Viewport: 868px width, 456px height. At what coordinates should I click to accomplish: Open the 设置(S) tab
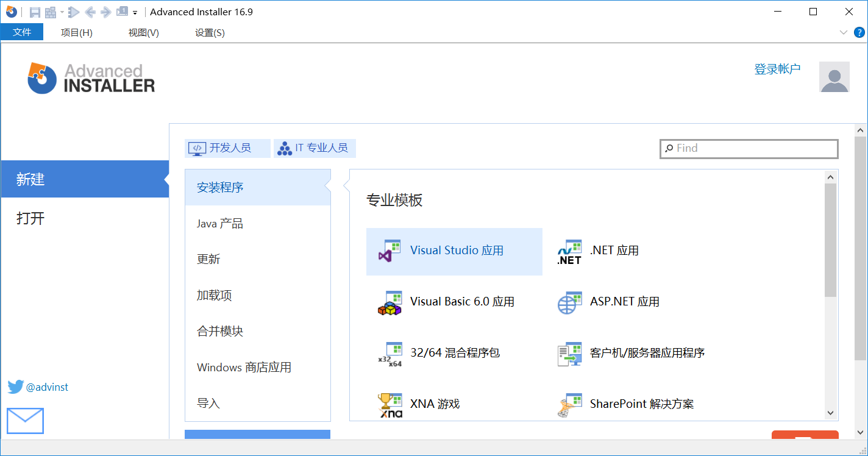tap(210, 32)
